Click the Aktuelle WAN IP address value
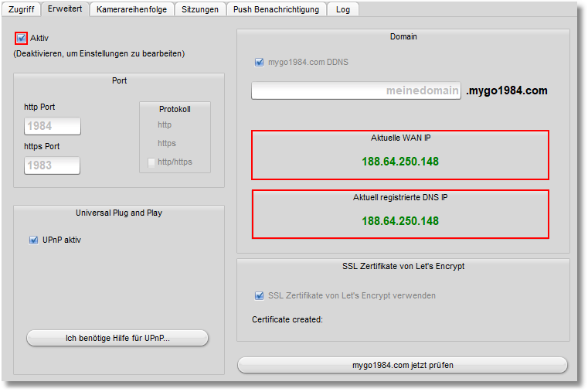This screenshot has height=392, width=588. [x=400, y=162]
